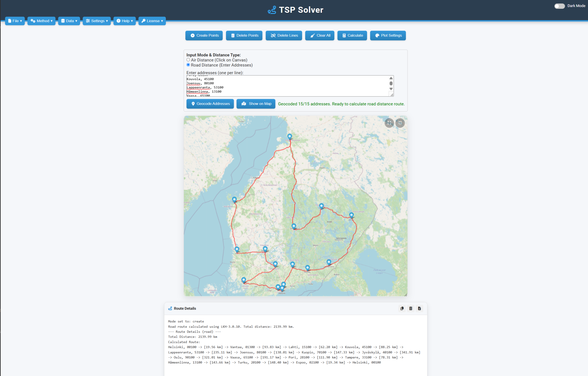
Task: Click the address textarea scroll up arrow
Action: 391,78
